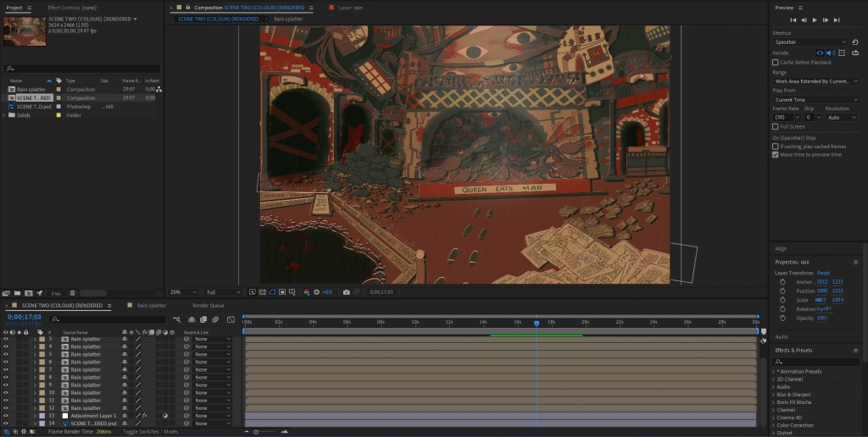
Task: Switch to the Render Queue tab
Action: coord(209,306)
